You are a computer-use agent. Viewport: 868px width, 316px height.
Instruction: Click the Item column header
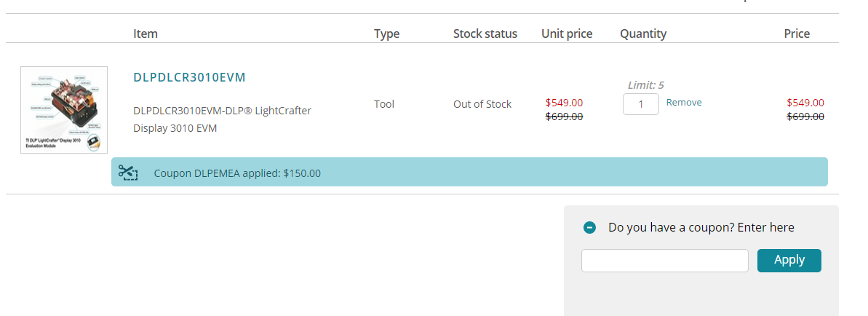point(146,33)
